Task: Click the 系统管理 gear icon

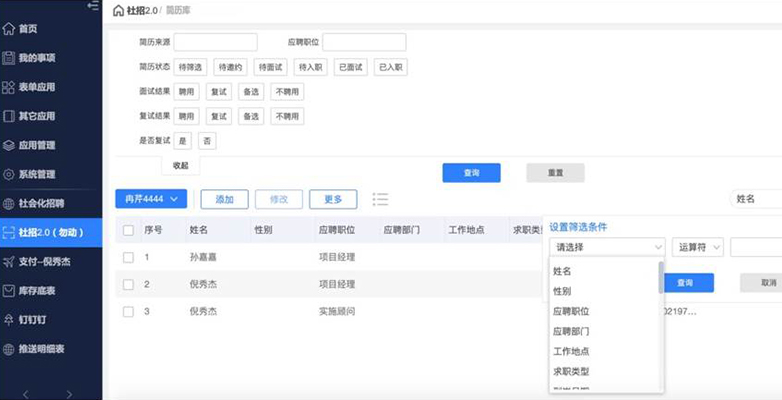Action: pyautogui.click(x=9, y=174)
